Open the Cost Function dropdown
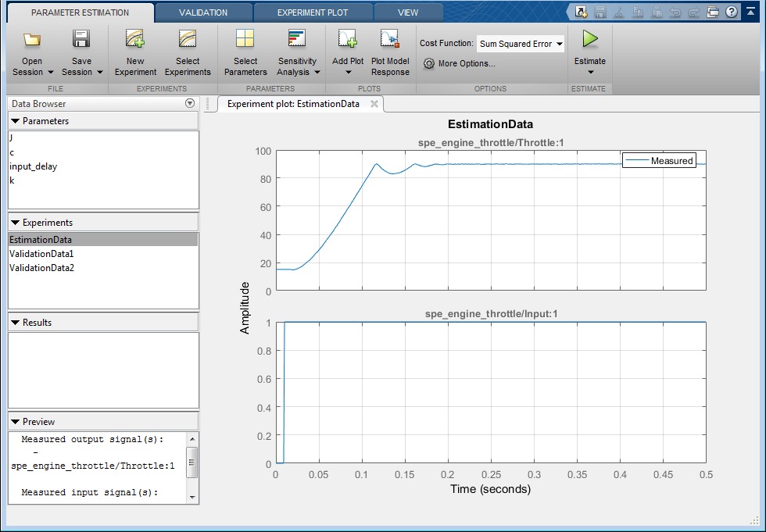The height and width of the screenshot is (532, 766). point(521,44)
